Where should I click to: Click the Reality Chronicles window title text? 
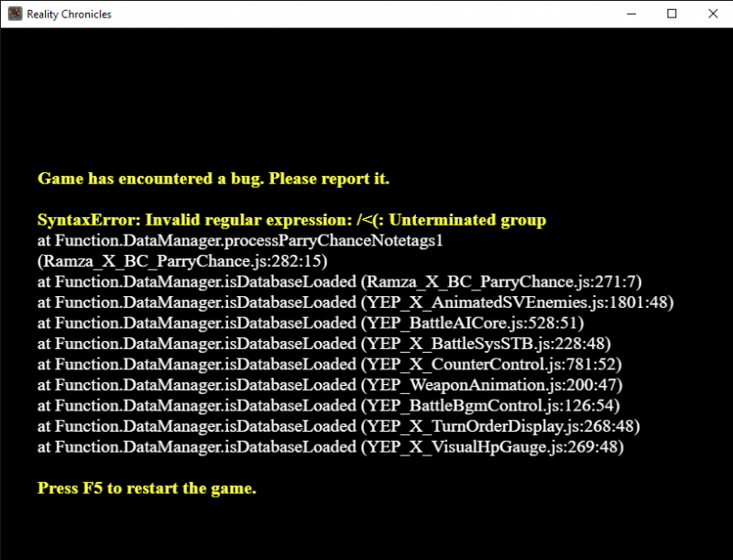(70, 15)
